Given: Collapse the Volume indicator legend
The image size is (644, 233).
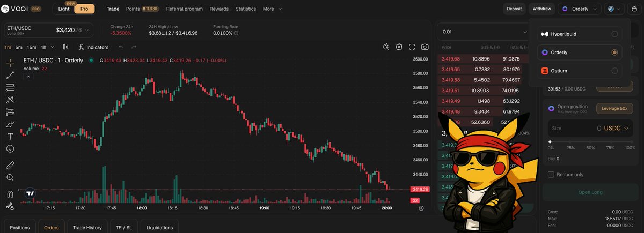Looking at the screenshot, I should point(28,77).
